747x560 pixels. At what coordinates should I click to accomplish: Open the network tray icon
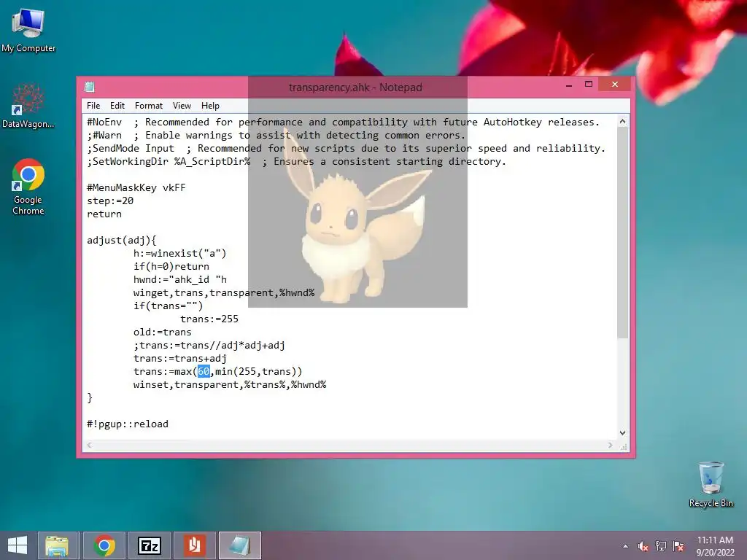point(661,546)
